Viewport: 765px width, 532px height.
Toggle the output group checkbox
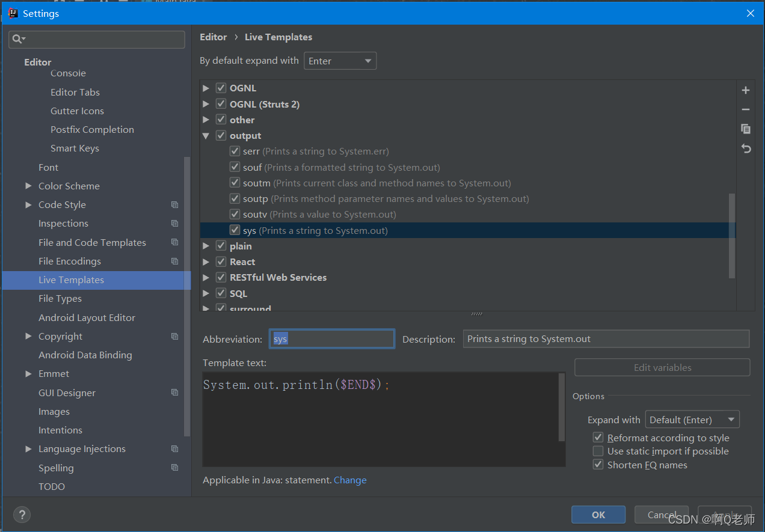point(221,136)
